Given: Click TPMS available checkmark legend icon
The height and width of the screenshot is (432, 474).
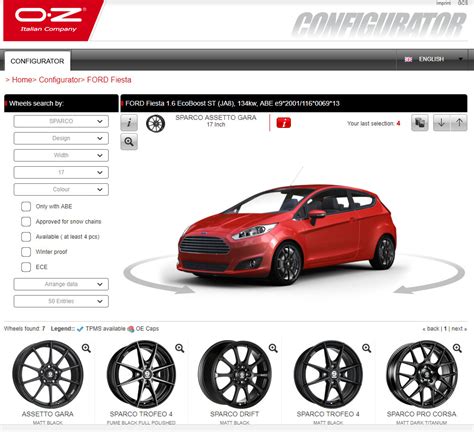Looking at the screenshot, I should coord(80,329).
